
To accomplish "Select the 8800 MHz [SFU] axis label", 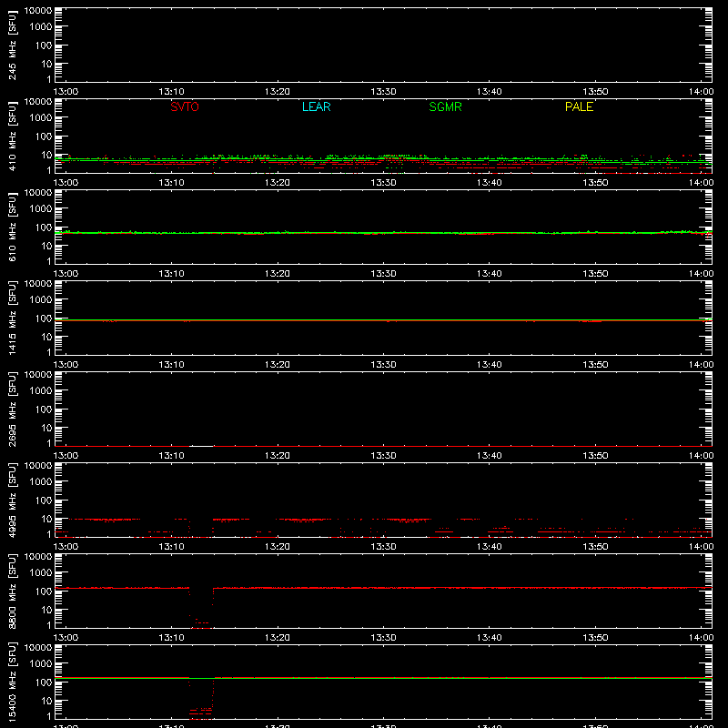I will pos(13,591).
